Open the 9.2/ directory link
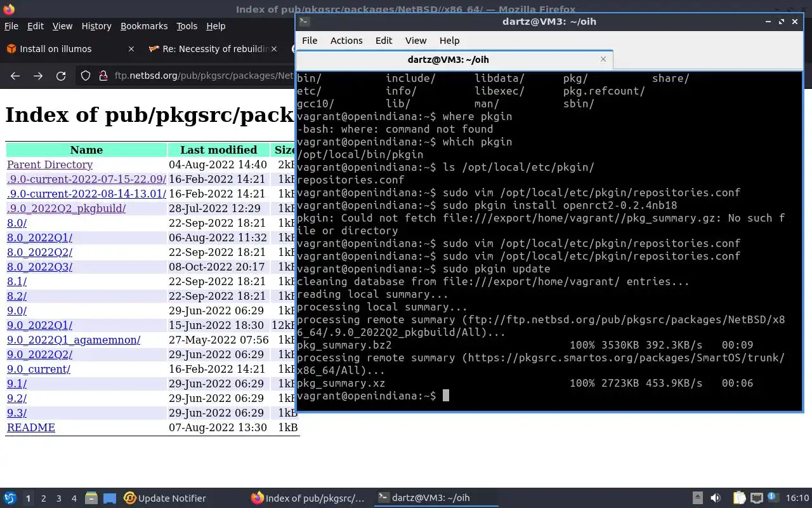 pos(16,398)
